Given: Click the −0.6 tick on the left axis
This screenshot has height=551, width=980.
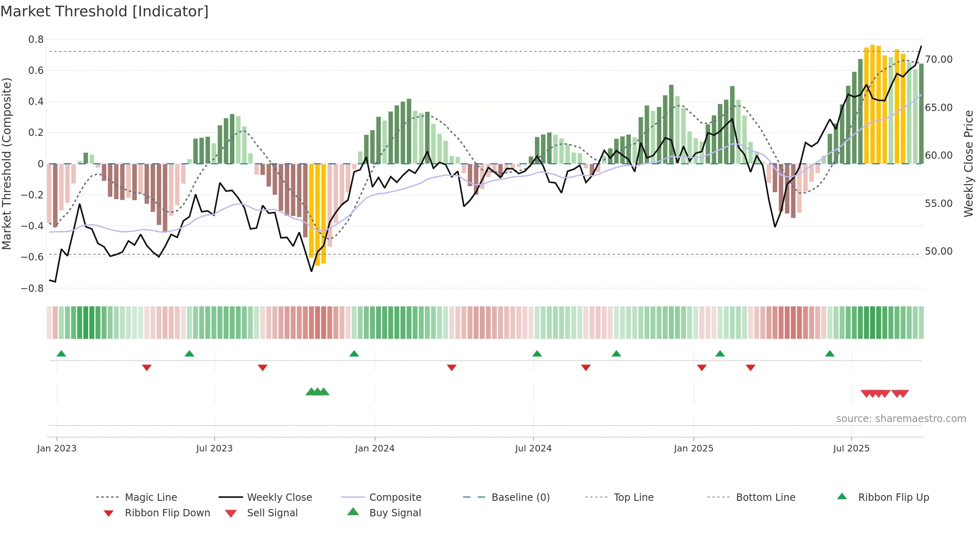Looking at the screenshot, I should 32,257.
